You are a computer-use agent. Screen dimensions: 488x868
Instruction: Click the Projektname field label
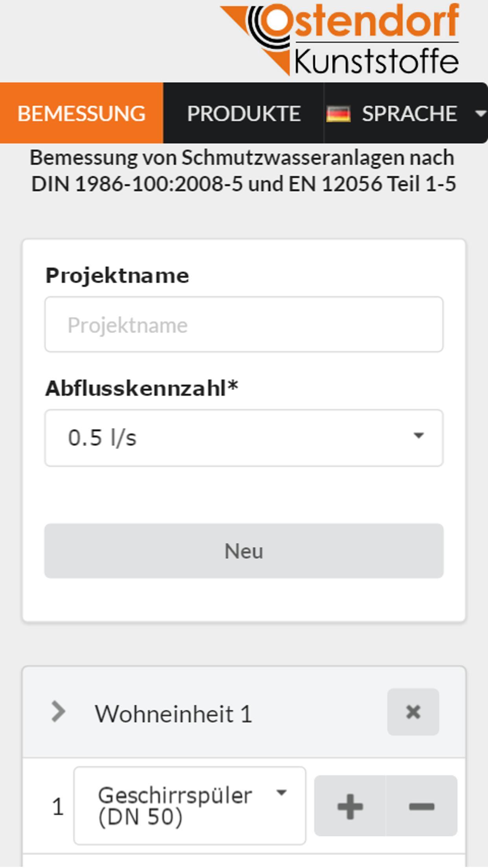[x=117, y=276]
